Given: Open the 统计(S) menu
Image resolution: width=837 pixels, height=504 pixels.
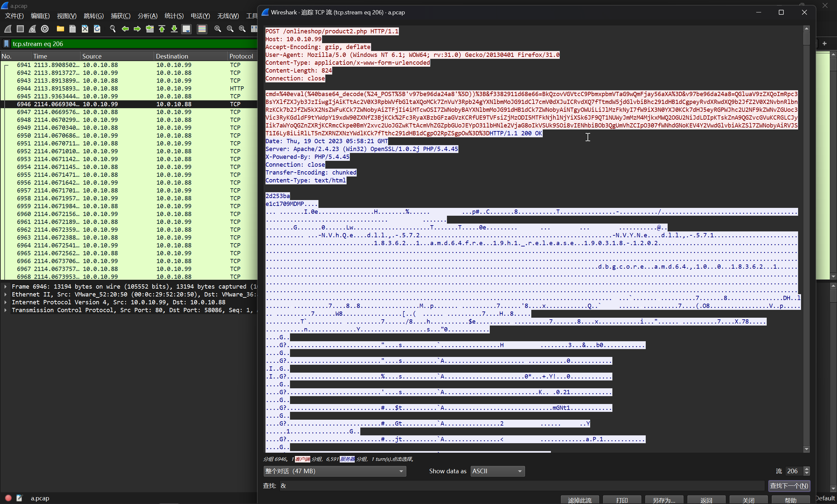Looking at the screenshot, I should coord(174,16).
